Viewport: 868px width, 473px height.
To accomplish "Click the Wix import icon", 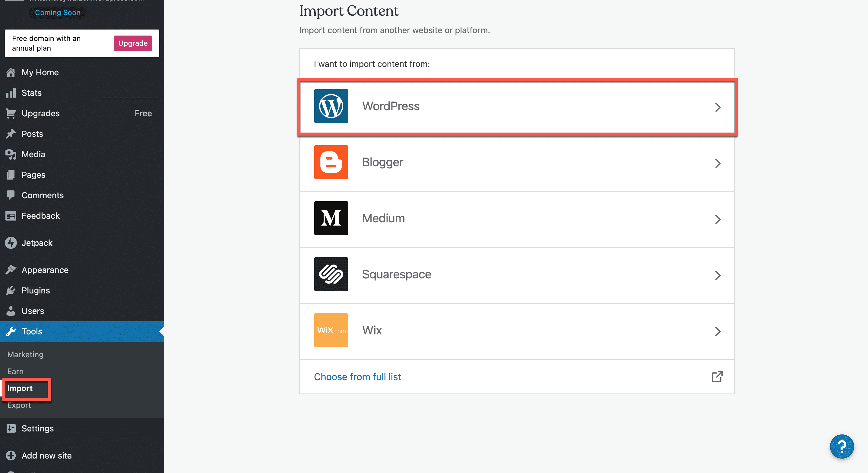I will [331, 330].
